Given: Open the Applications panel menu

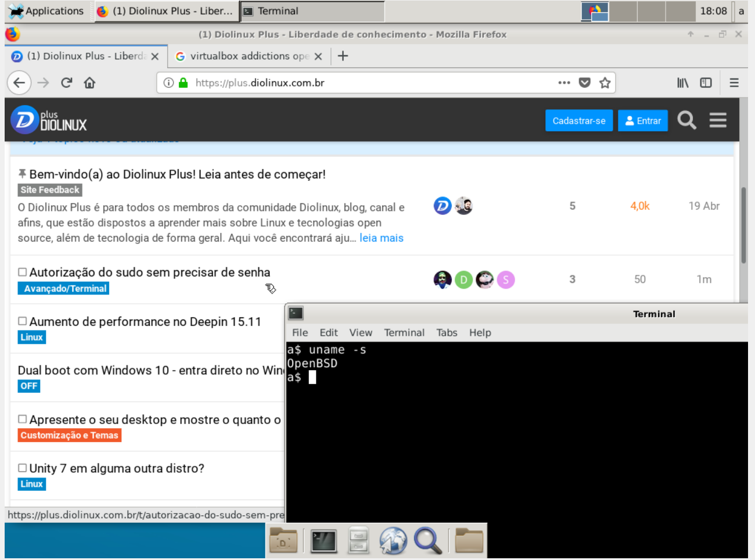Looking at the screenshot, I should point(46,11).
